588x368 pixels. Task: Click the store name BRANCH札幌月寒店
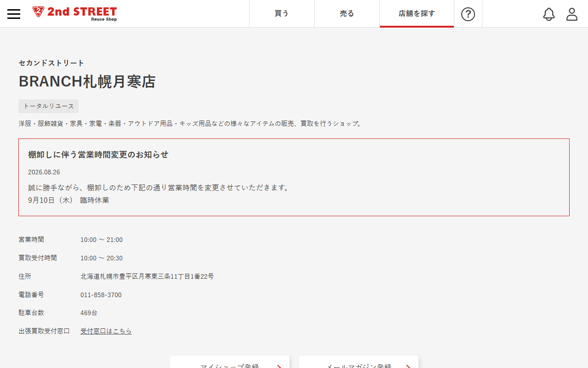pos(87,81)
